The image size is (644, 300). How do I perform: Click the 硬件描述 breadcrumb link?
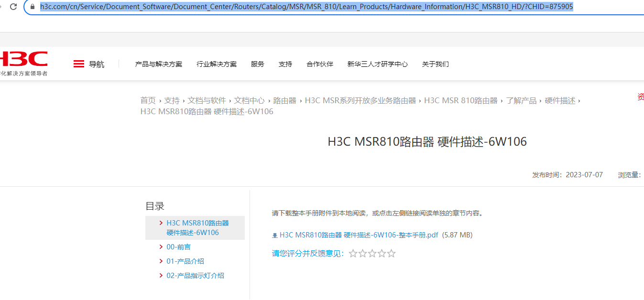coord(560,100)
